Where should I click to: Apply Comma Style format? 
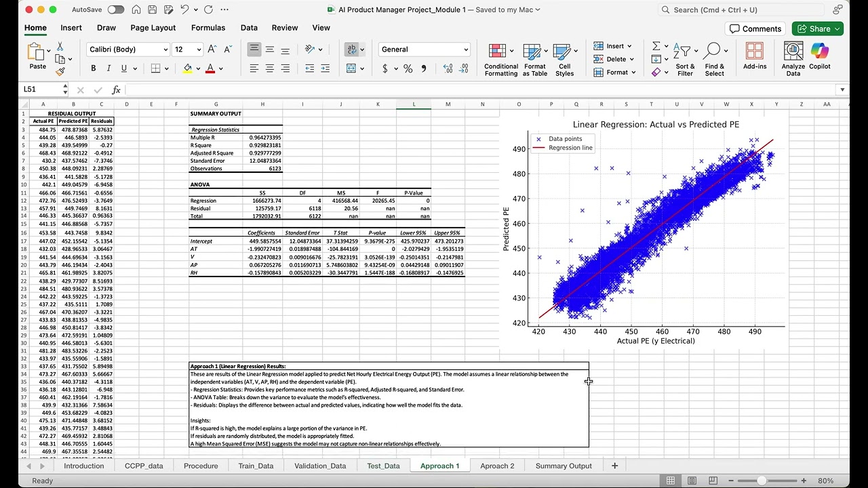(424, 68)
